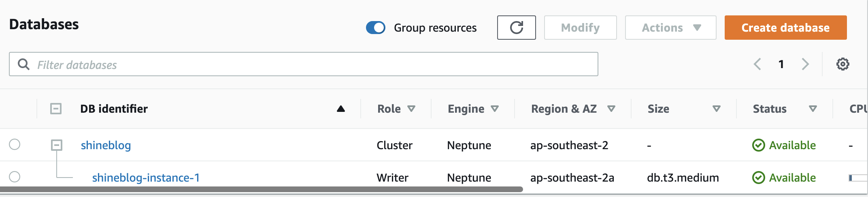
Task: Go to previous page arrow
Action: click(x=757, y=64)
